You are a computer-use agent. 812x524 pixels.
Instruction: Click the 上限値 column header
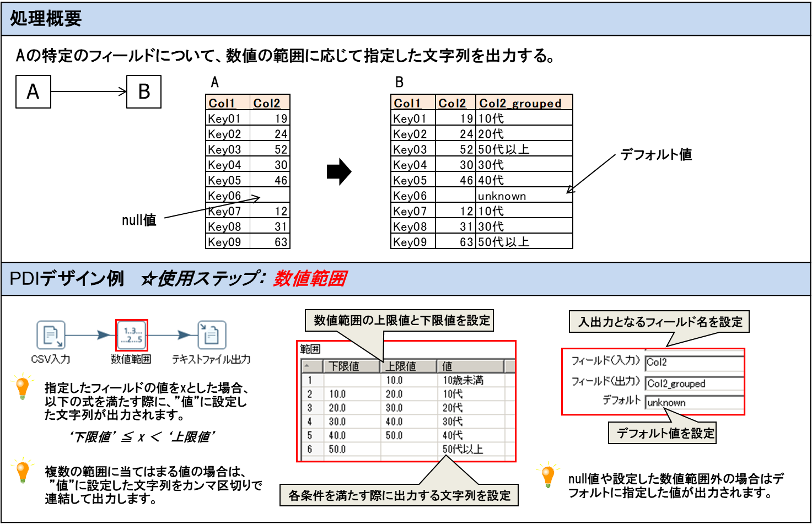pos(408,366)
